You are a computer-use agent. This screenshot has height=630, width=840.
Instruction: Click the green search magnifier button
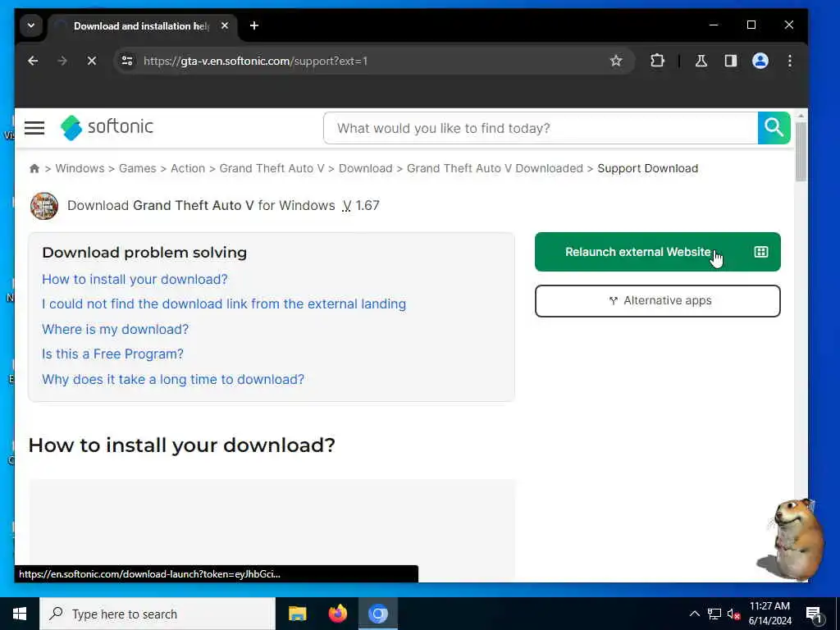coord(774,128)
